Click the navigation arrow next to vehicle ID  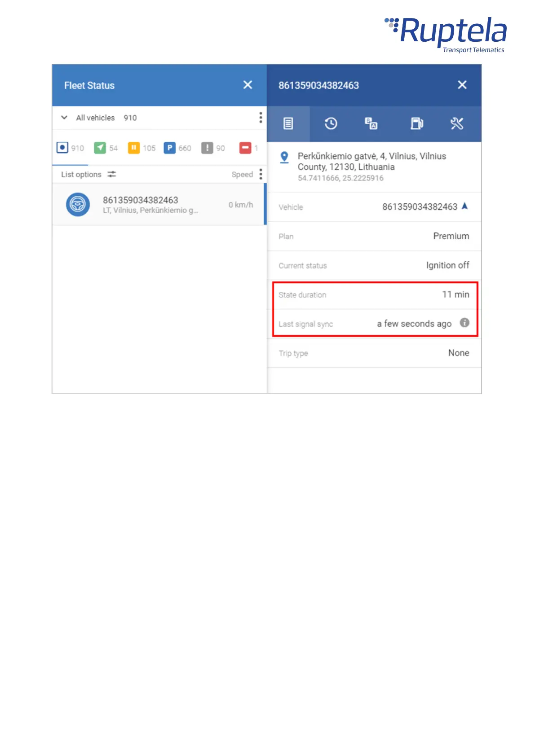465,206
